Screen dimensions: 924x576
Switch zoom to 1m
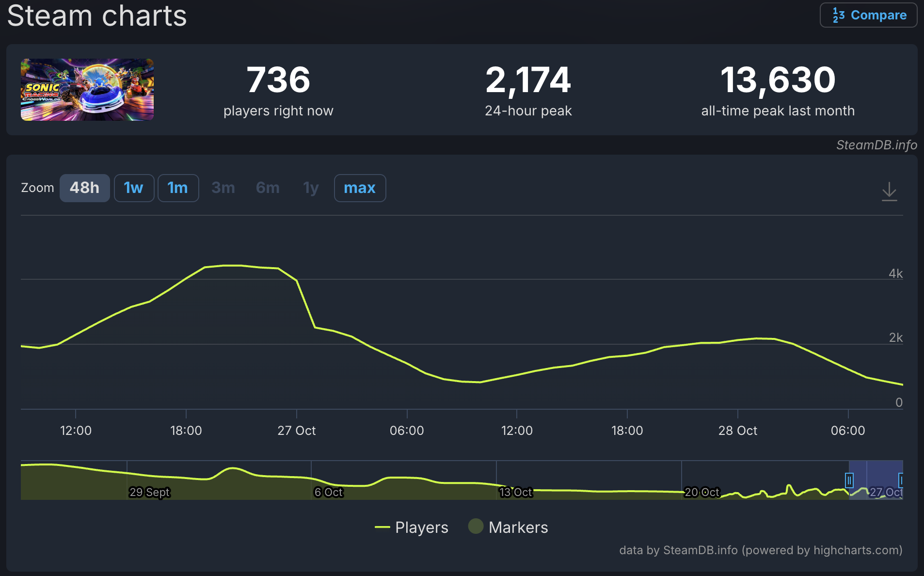pyautogui.click(x=178, y=188)
